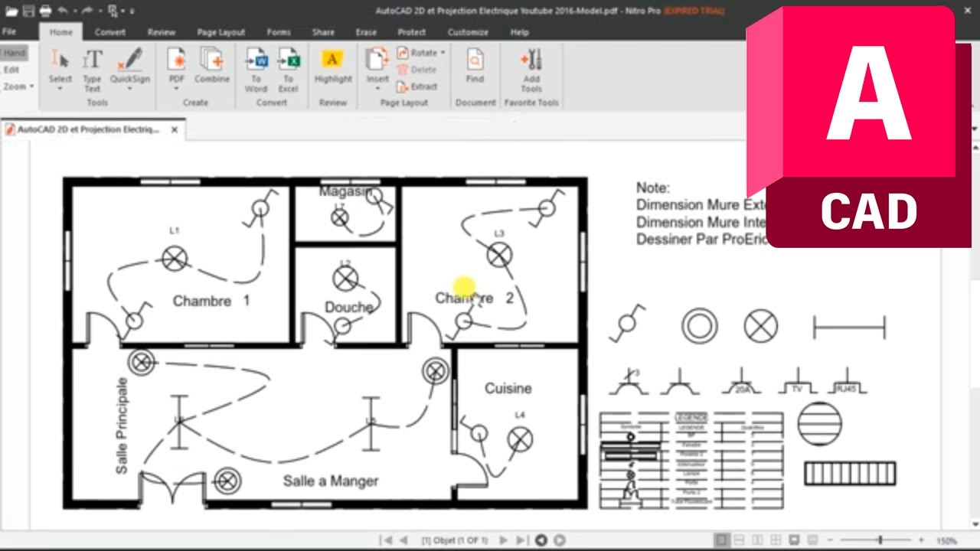Activate the Select tool icon
The height and width of the screenshot is (551, 980).
coord(60,60)
